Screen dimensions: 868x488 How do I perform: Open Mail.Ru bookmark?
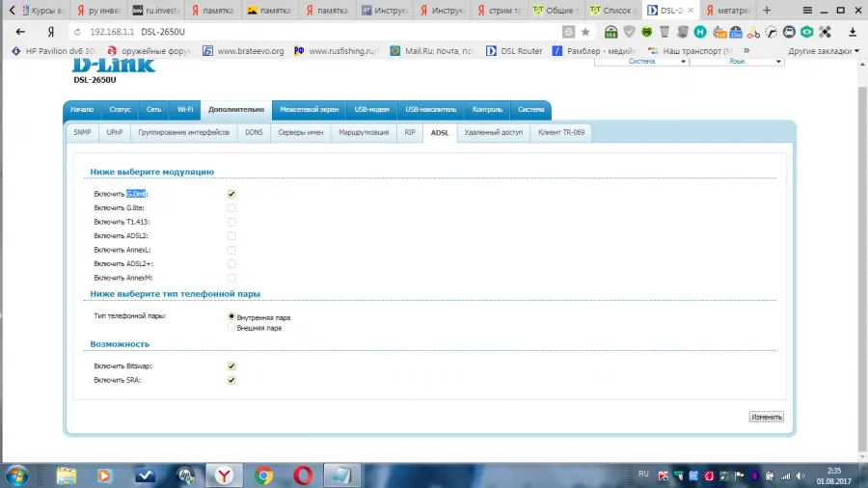point(432,51)
